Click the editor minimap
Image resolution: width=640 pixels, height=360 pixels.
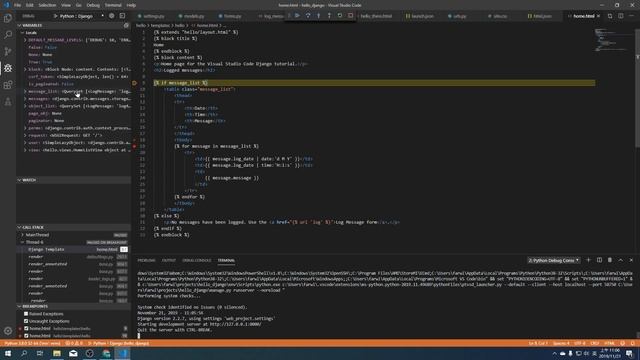coord(614,40)
